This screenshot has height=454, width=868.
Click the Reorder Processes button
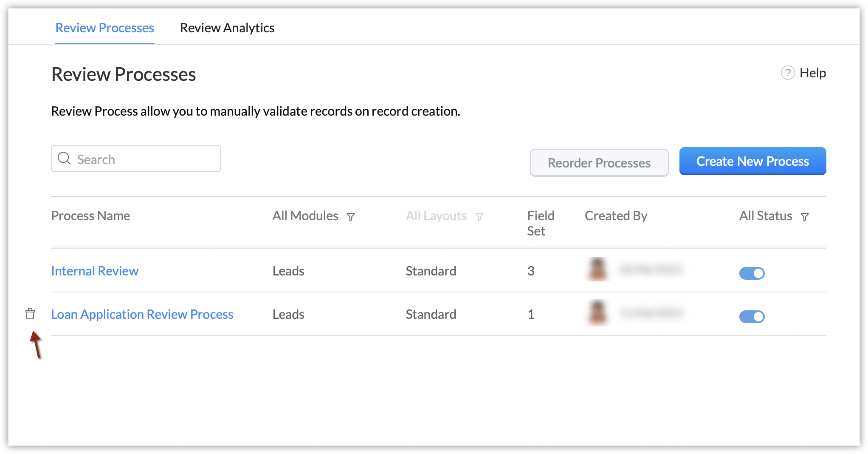tap(599, 163)
